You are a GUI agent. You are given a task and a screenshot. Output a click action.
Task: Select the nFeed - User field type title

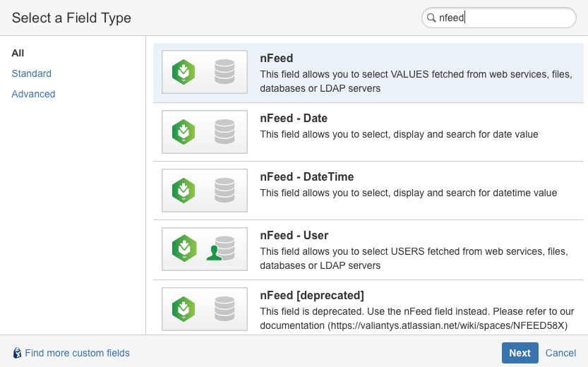click(294, 236)
